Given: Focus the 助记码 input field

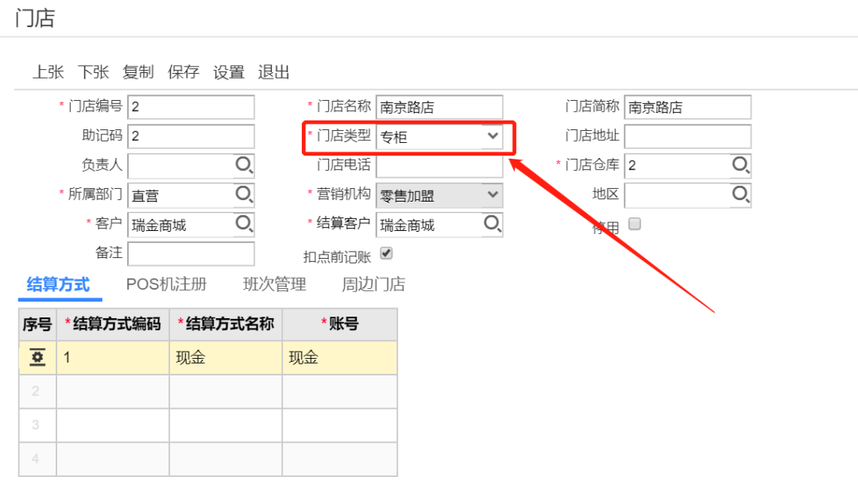Looking at the screenshot, I should point(191,136).
